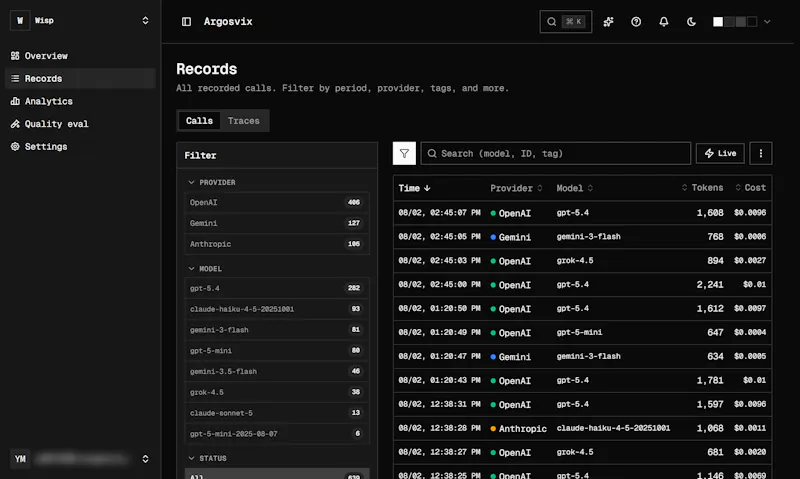Sort table by Time column
Viewport: 800px width, 479px height.
[x=414, y=188]
